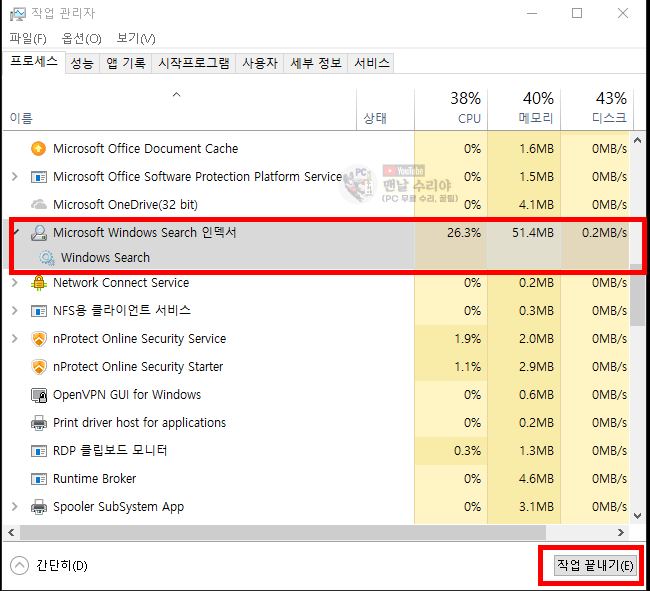Open the 옵션(O) menu
This screenshot has height=591, width=650.
point(81,39)
